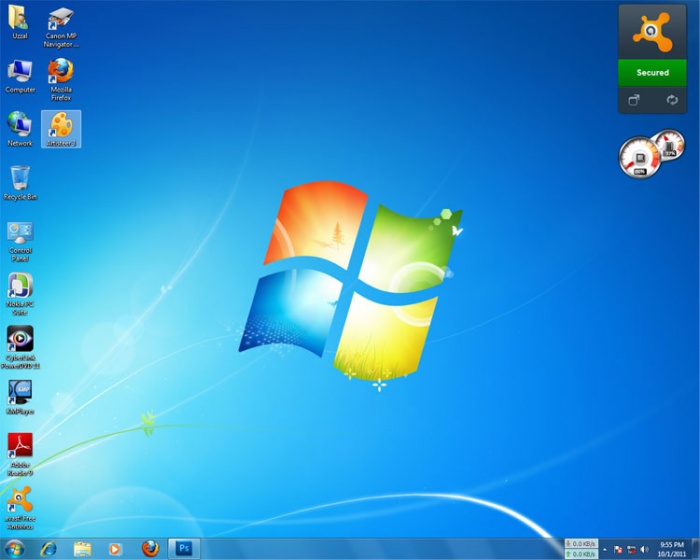Viewport: 700px width, 560px height.
Task: Select the CyberLink PowerDVD 11 shortcut
Action: [x=20, y=347]
